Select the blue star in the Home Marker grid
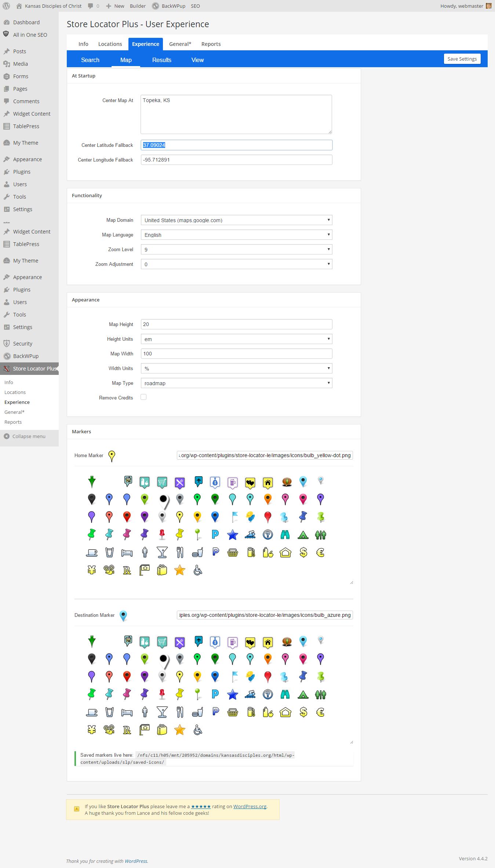The width and height of the screenshot is (495, 868). pos(233,535)
